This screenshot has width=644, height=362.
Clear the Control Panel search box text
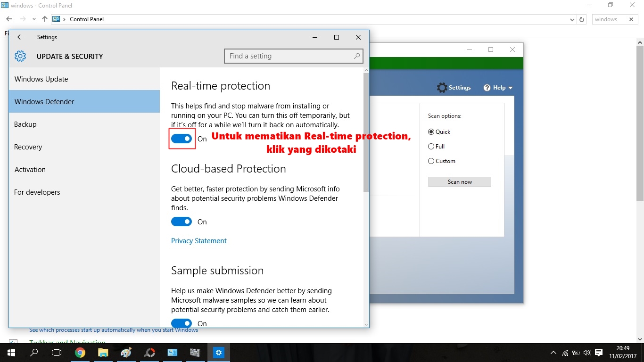[x=631, y=19]
